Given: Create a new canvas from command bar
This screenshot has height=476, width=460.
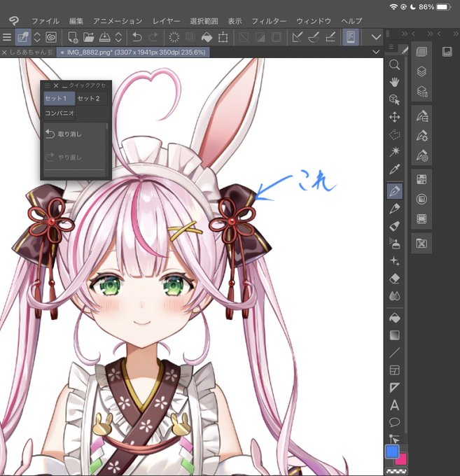Looking at the screenshot, I should (x=73, y=37).
